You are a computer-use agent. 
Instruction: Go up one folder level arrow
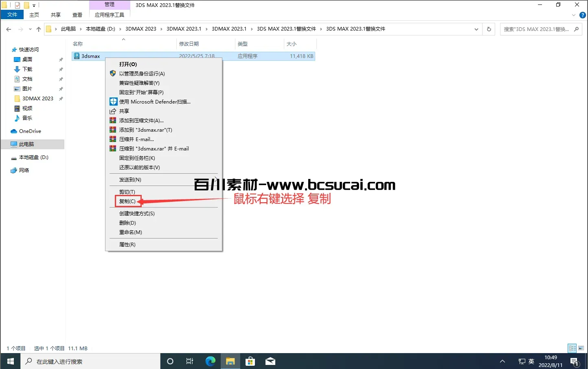pos(39,29)
